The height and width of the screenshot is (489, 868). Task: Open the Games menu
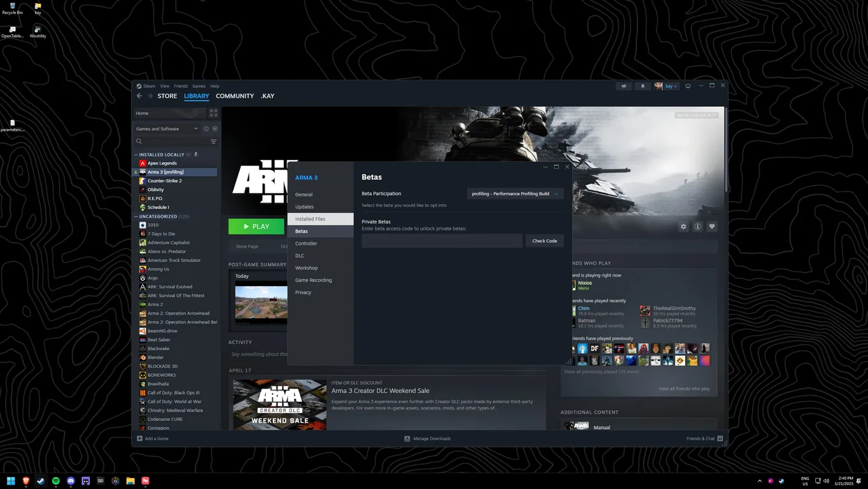(x=199, y=86)
